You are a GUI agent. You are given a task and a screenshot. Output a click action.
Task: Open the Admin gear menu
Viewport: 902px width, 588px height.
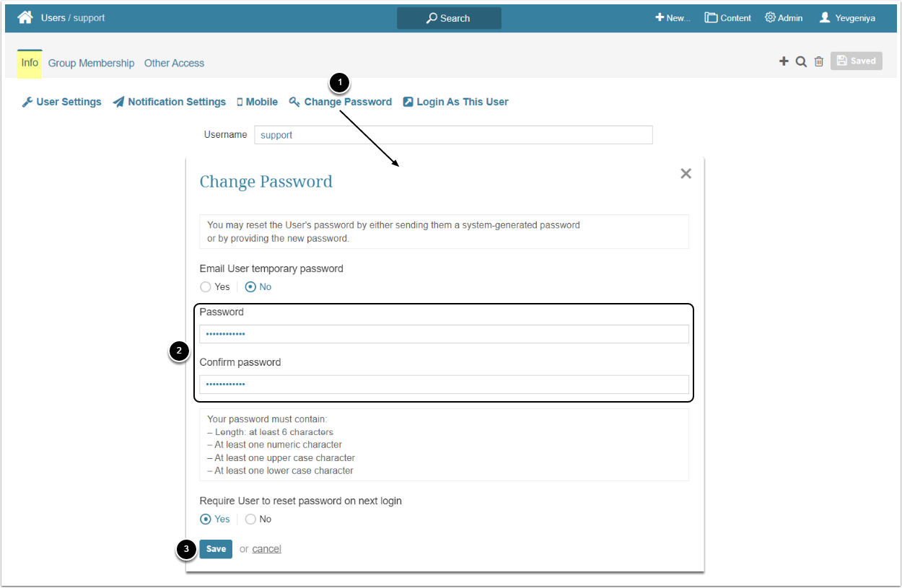tap(784, 18)
